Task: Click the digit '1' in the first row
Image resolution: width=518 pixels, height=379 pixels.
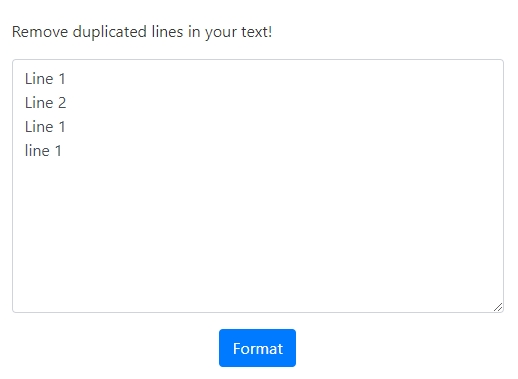Action: [62, 79]
